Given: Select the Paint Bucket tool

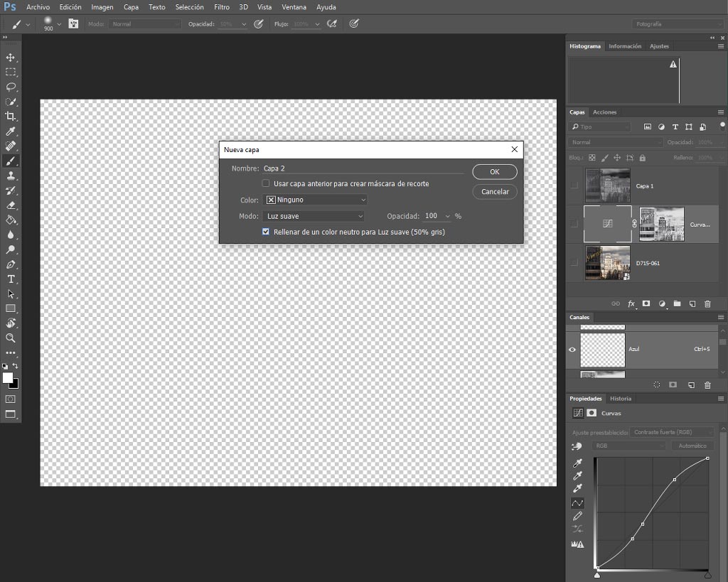Looking at the screenshot, I should tap(10, 220).
